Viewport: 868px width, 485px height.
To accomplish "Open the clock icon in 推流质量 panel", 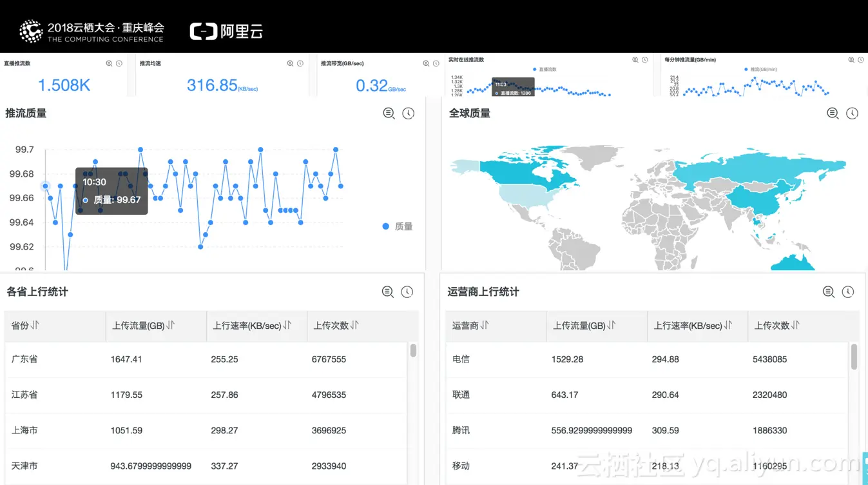I will (409, 114).
